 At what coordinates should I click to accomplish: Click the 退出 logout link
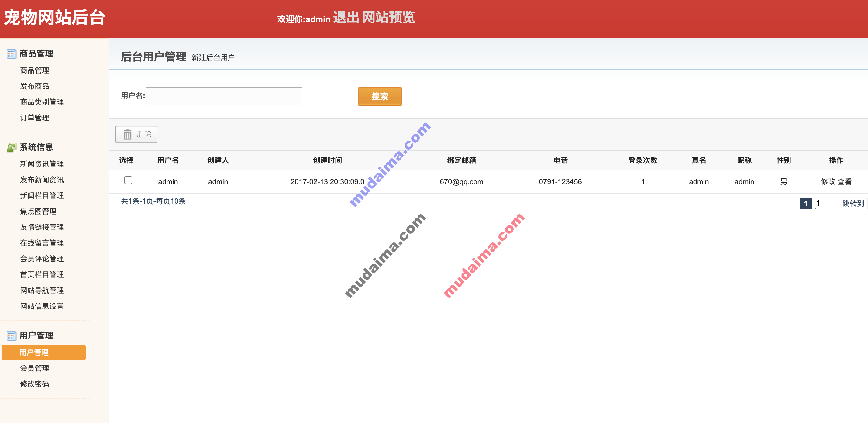pos(346,18)
